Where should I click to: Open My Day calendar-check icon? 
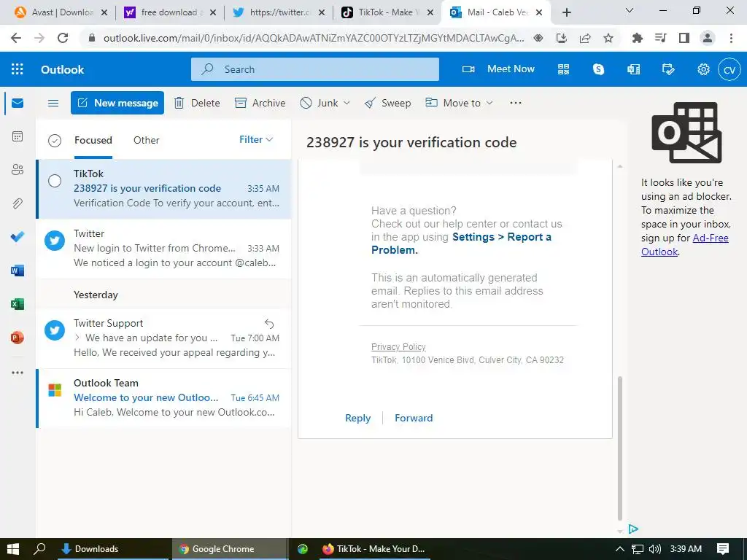click(x=668, y=69)
